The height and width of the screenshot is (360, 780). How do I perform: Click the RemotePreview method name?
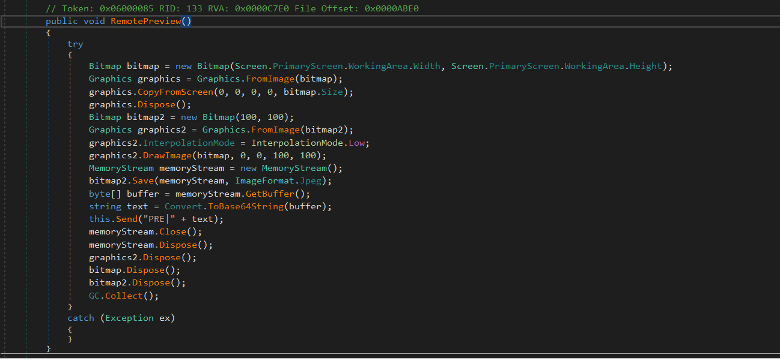tap(145, 21)
